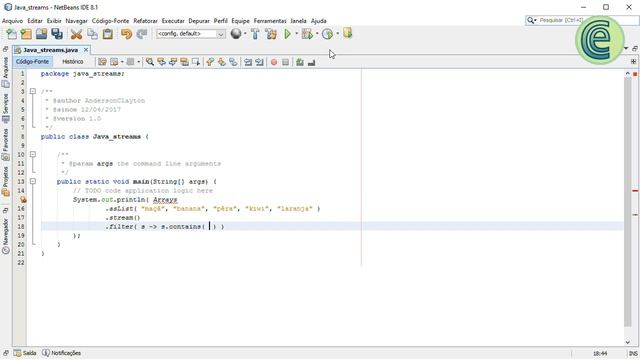640x360 pixels.
Task: Comment selected lines icon
Action: tap(300, 62)
